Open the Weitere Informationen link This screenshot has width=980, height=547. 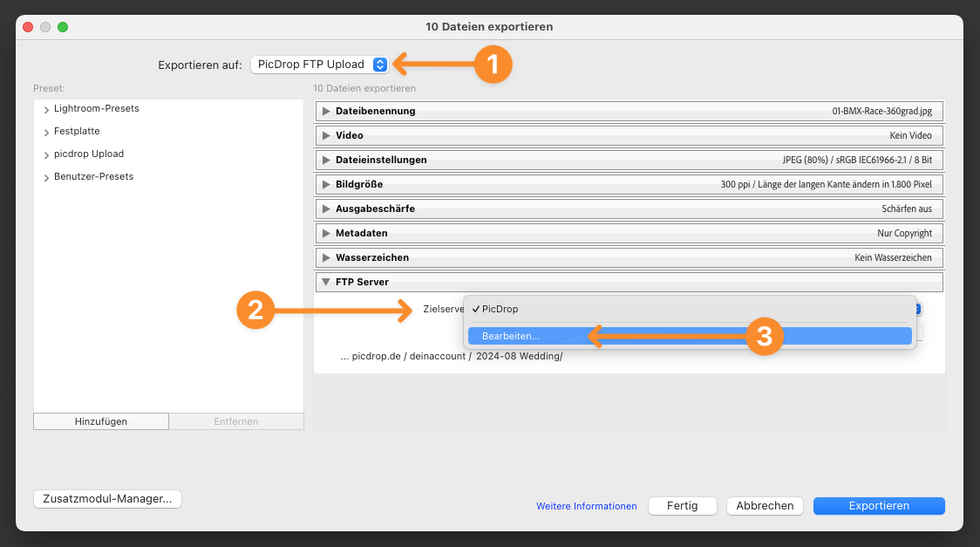click(586, 506)
